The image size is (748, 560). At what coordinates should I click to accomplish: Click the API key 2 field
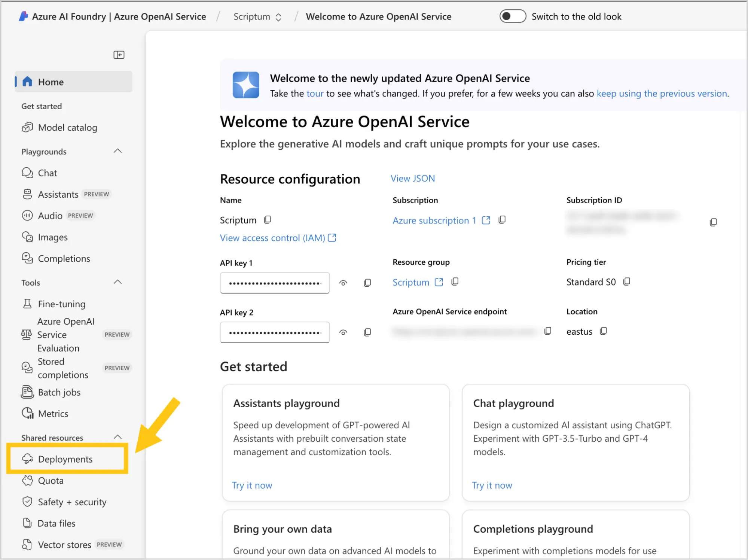[x=275, y=332]
